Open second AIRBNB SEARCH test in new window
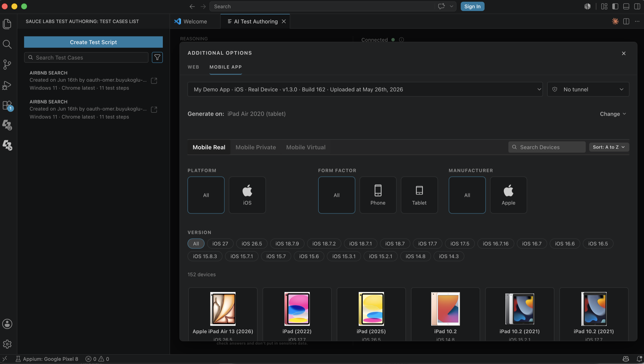The height and width of the screenshot is (364, 644). pos(154,110)
